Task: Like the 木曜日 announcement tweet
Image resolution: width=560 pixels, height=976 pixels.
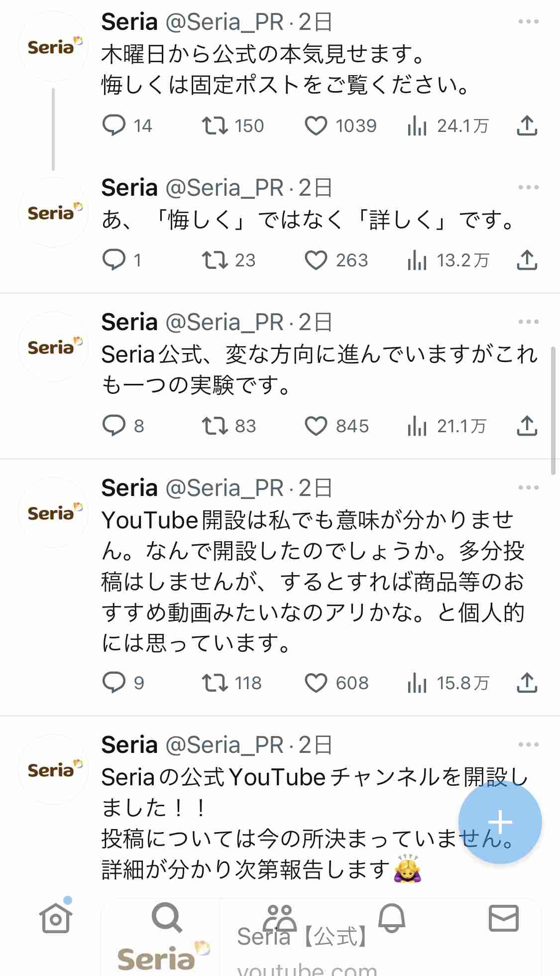Action: pos(316,126)
